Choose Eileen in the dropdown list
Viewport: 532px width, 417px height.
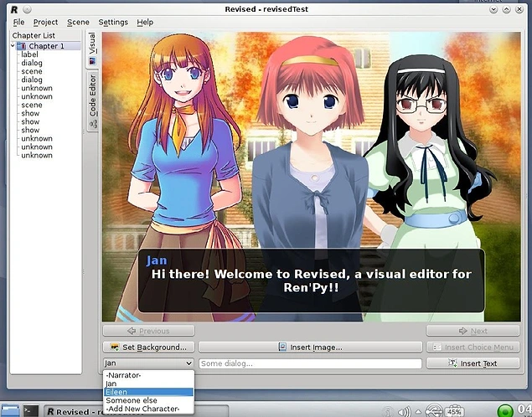coord(148,392)
